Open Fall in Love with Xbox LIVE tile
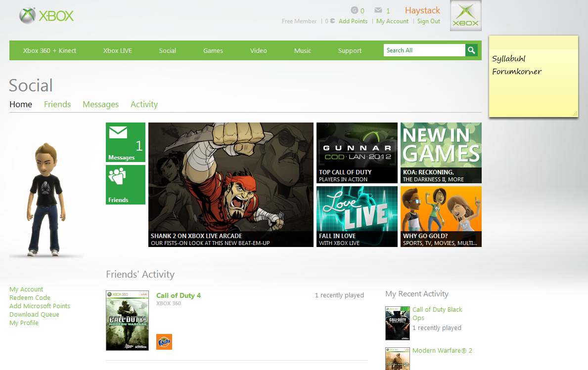 357,216
